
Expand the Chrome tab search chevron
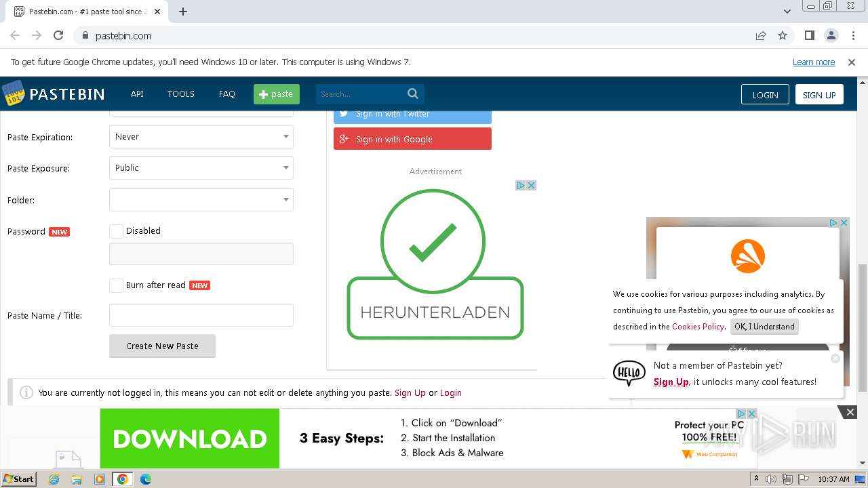point(787,11)
